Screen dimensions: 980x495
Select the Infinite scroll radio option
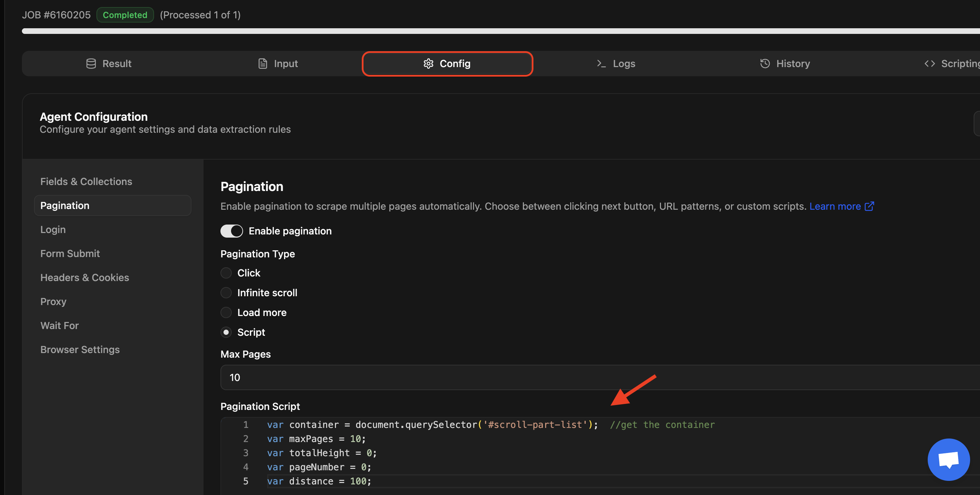click(x=226, y=293)
